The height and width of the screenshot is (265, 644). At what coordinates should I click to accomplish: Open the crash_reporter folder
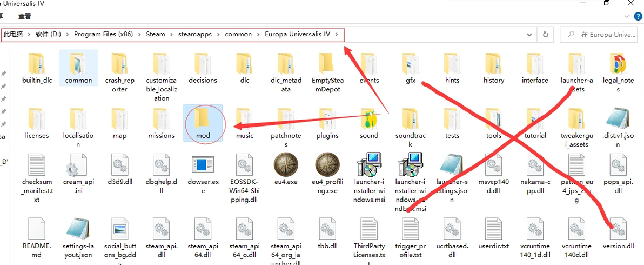tap(119, 72)
